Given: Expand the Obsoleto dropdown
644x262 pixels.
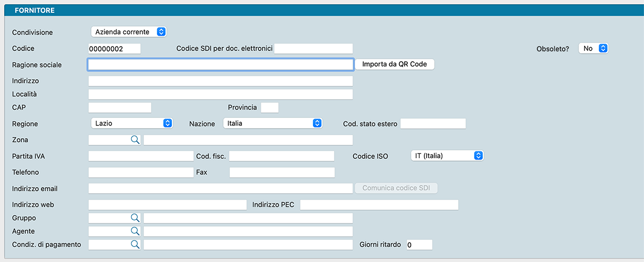Looking at the screenshot, I should tap(593, 48).
